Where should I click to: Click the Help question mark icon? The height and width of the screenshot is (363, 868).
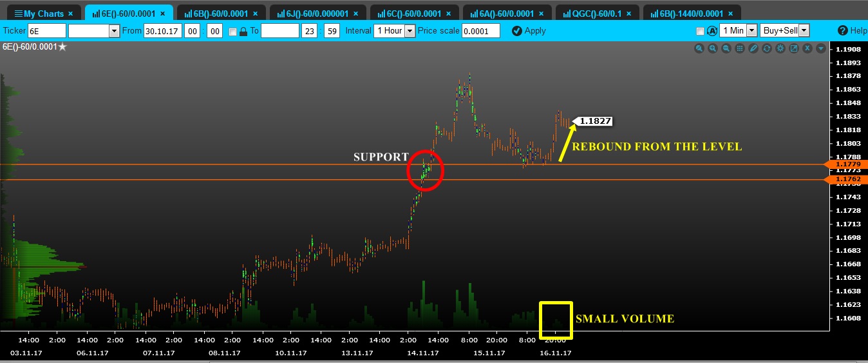(x=842, y=30)
